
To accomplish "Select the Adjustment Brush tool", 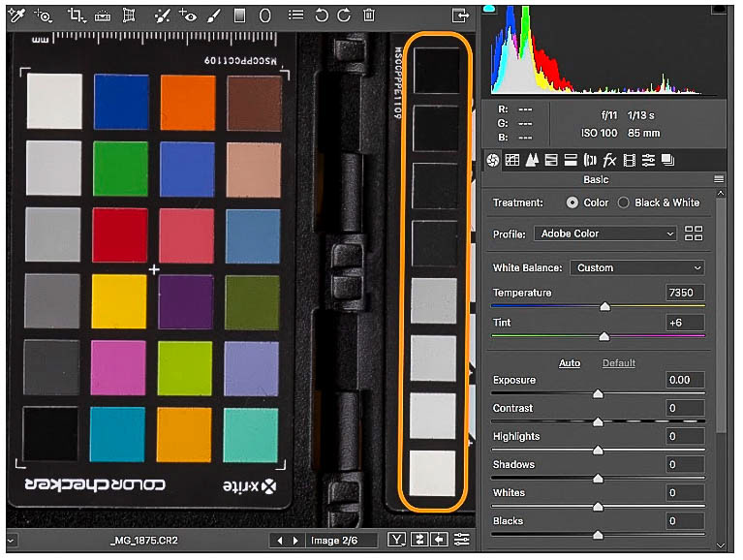I will pyautogui.click(x=214, y=16).
